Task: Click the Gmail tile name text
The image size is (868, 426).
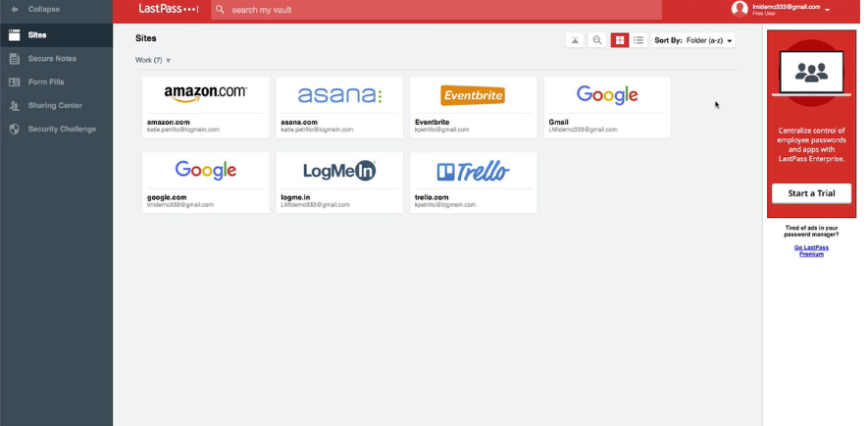Action: pos(558,122)
